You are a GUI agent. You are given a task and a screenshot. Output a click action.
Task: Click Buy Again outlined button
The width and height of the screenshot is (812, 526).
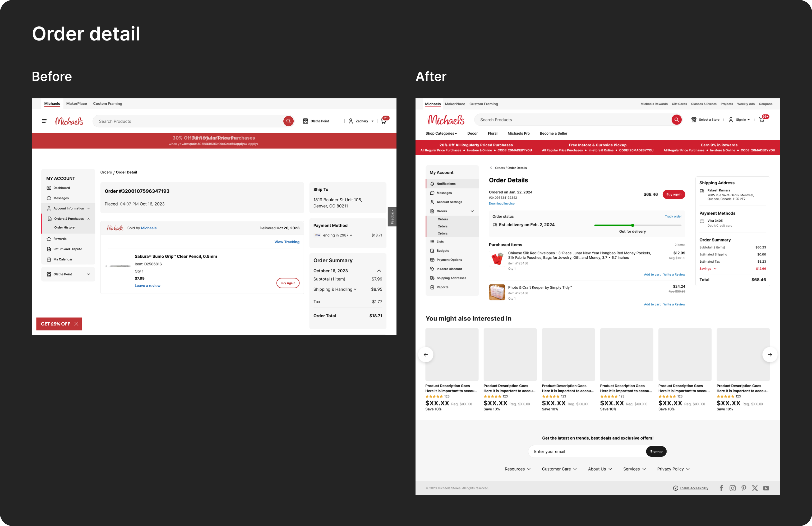(x=288, y=283)
